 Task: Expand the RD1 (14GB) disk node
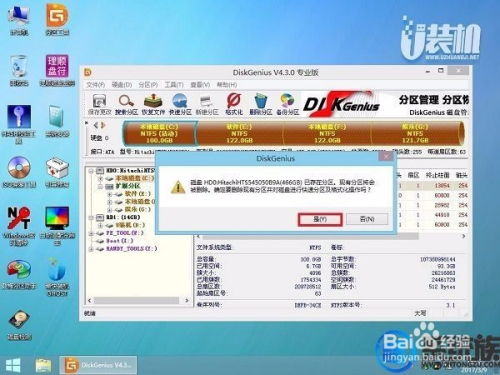pos(91,218)
